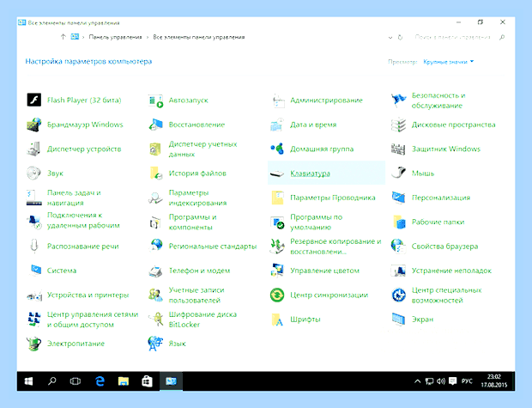532x408 pixels.
Task: Open the Учетные записи пользователей link
Action: 196,295
